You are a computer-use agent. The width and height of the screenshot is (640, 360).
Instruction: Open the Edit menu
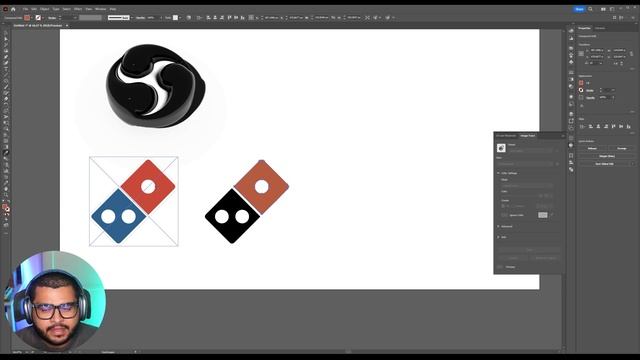coord(34,9)
